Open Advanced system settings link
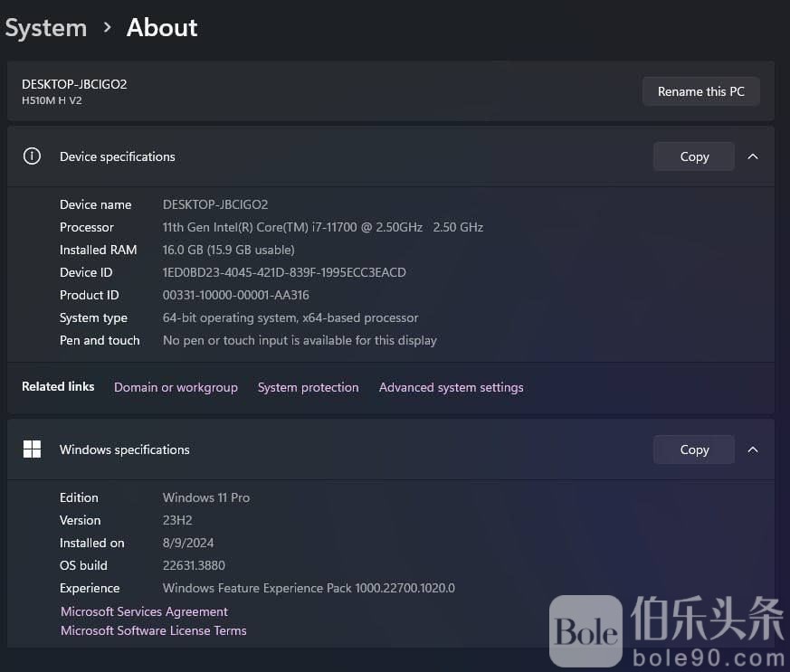Screen dimensions: 790x672 pos(451,387)
